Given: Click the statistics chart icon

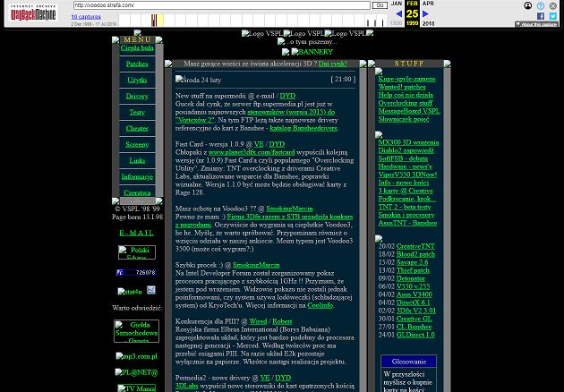Looking at the screenshot, I should pos(151,289).
